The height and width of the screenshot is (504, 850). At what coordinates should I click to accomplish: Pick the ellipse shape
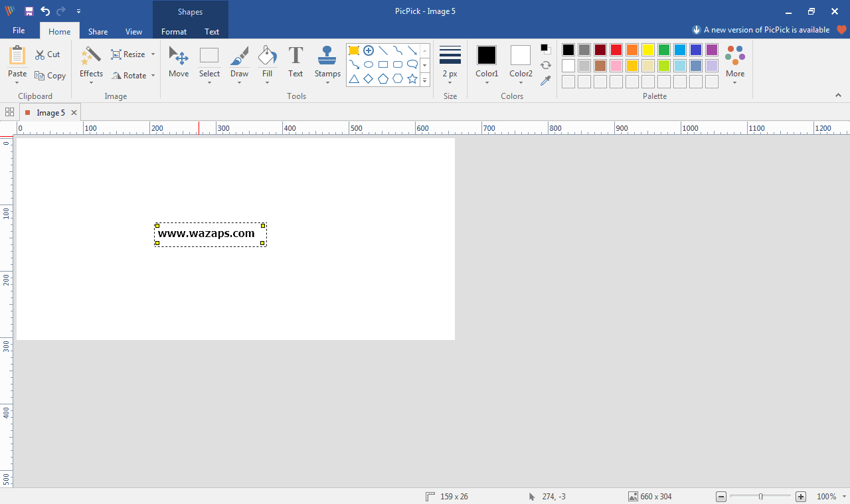[x=369, y=64]
